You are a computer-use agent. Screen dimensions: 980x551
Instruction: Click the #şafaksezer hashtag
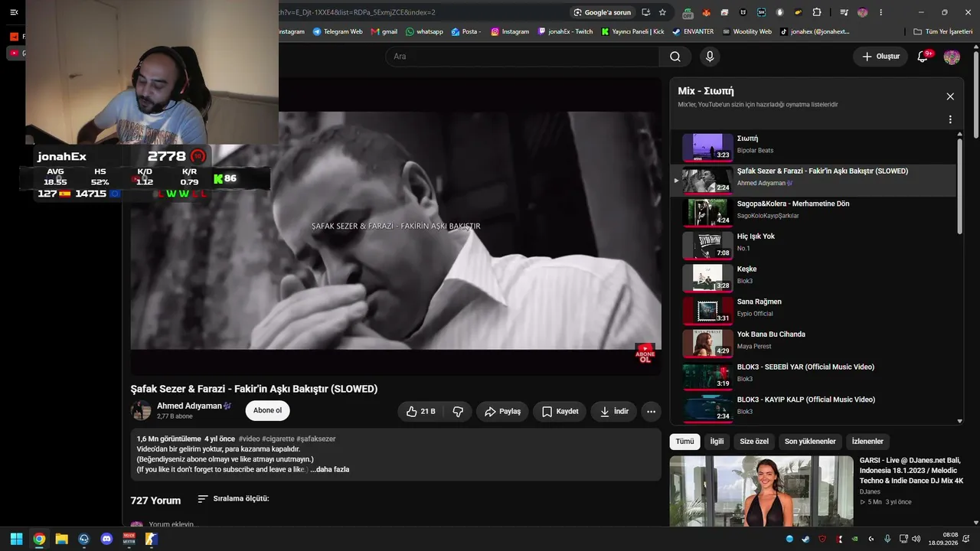point(315,439)
